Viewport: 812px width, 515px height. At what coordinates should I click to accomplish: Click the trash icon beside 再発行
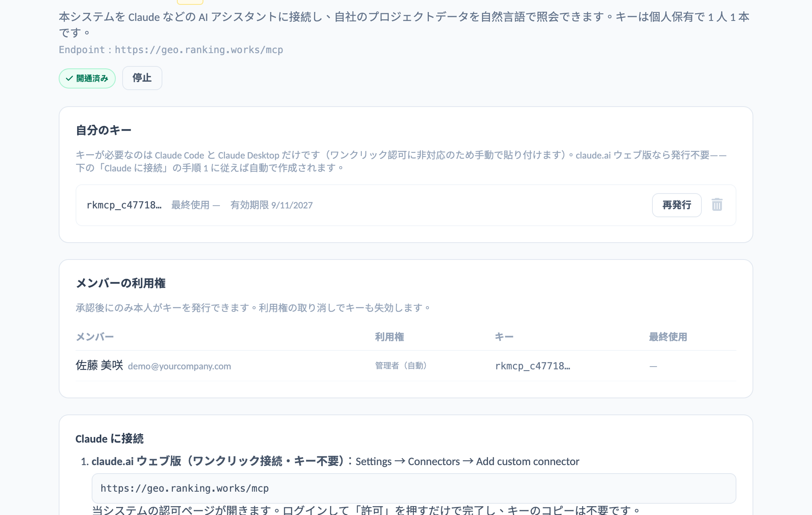point(717,205)
